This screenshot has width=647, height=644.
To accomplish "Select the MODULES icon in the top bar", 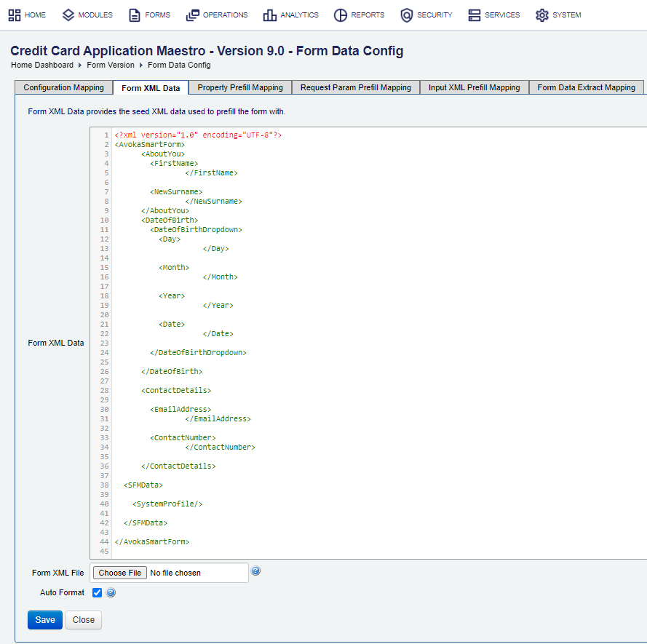I will [x=68, y=15].
